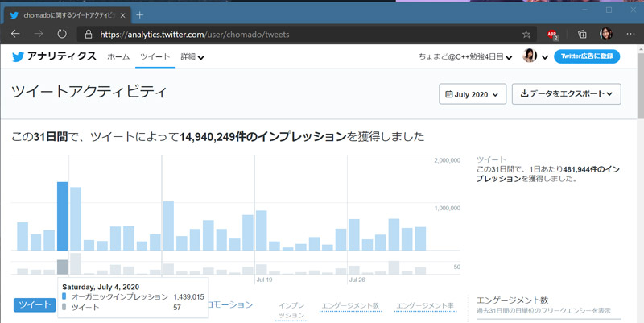Screen dimensions: 644x323
Task: Click the Twitter bird logo
Action: (18, 56)
